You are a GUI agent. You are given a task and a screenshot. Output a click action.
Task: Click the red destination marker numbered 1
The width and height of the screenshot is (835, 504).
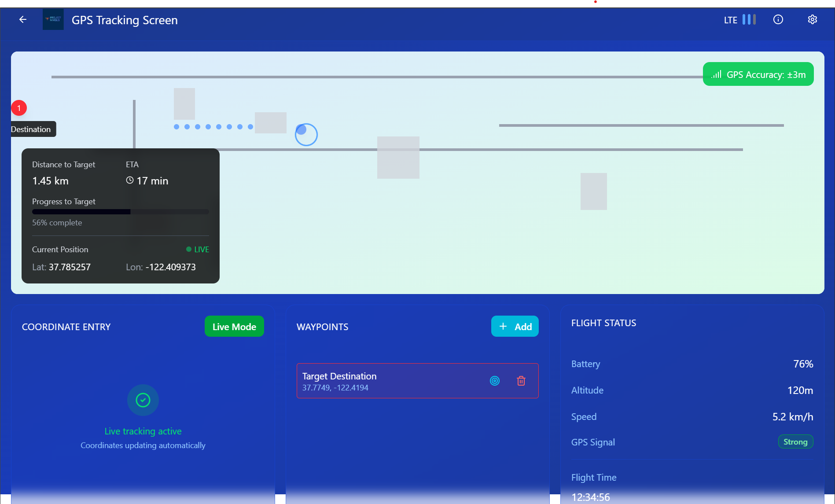[x=19, y=108]
